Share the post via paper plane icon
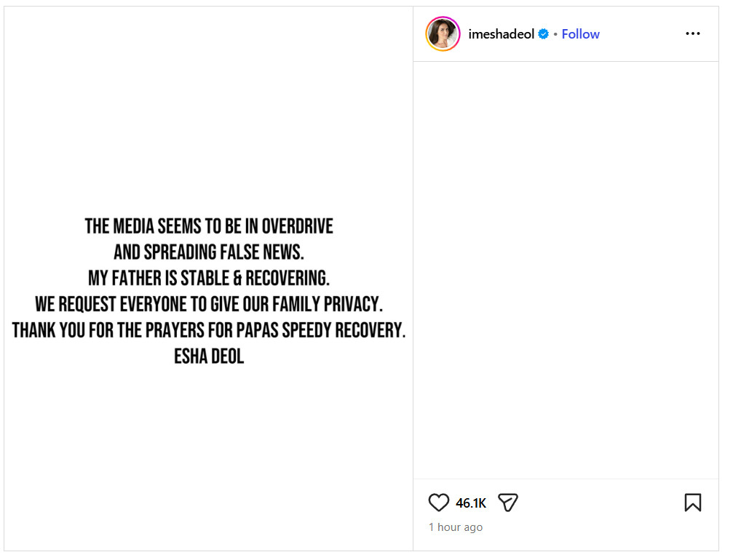Image resolution: width=733 pixels, height=560 pixels. click(x=508, y=503)
